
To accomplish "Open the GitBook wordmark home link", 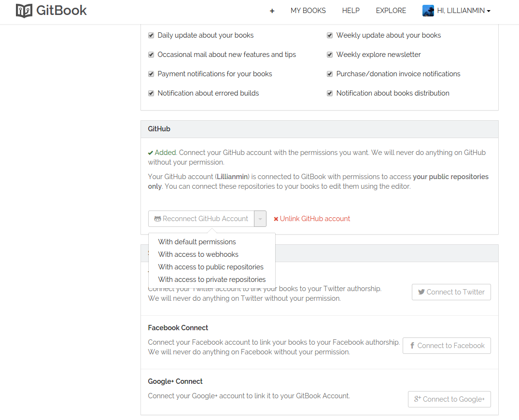I will pos(62,11).
